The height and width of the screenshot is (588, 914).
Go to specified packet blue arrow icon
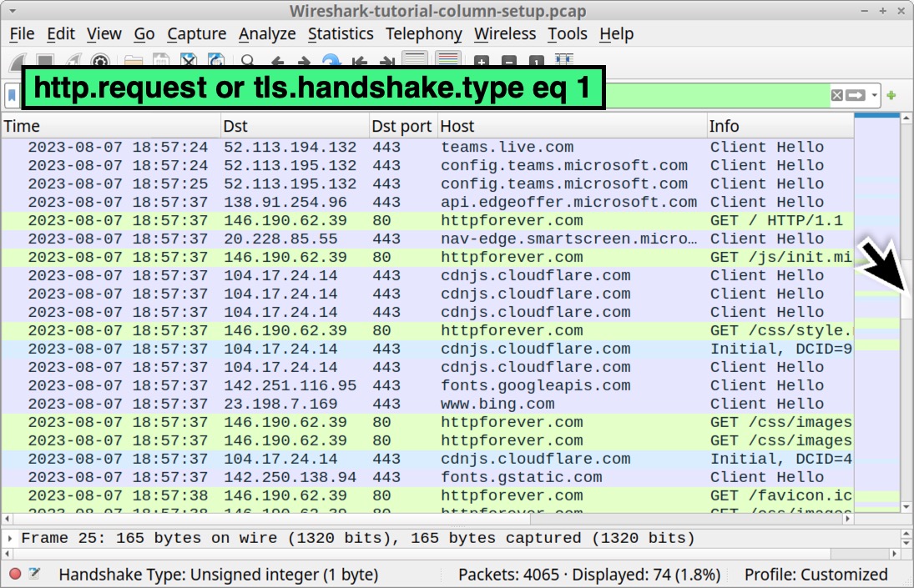[331, 61]
